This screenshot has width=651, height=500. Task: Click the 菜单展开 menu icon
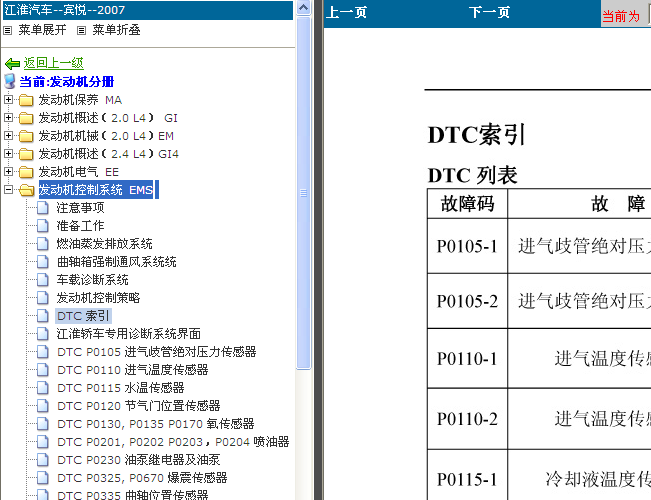coord(7,30)
